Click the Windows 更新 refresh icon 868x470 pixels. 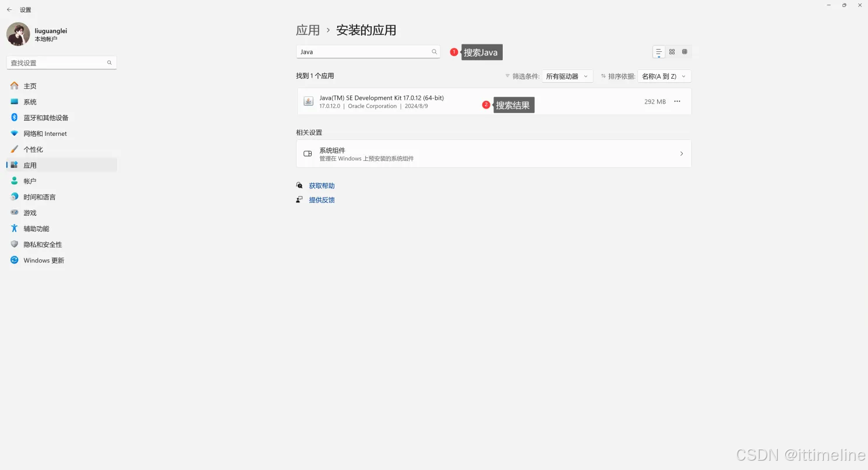[x=15, y=260]
